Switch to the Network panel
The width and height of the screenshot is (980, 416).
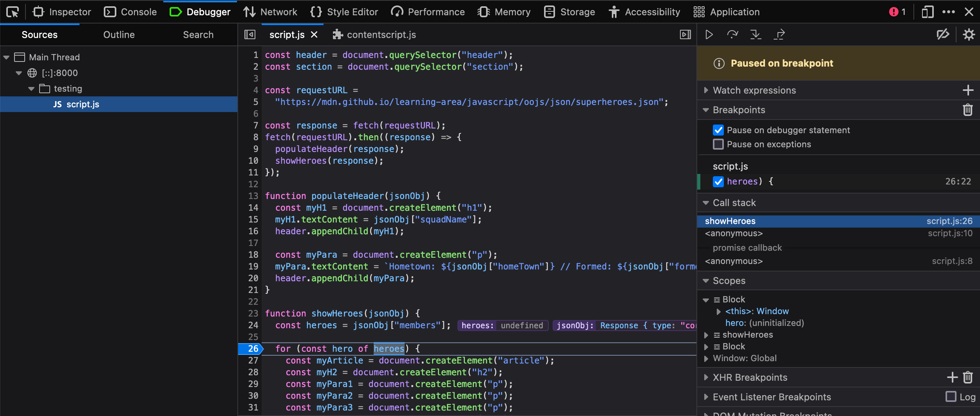271,12
